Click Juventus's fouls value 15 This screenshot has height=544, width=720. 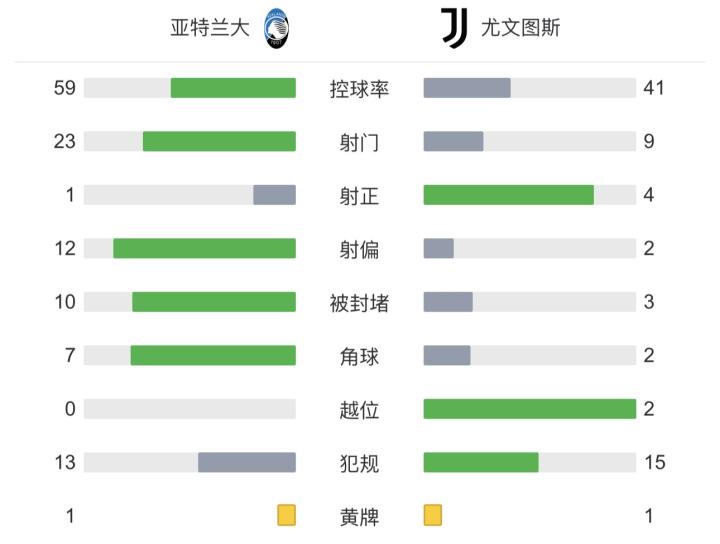point(654,462)
